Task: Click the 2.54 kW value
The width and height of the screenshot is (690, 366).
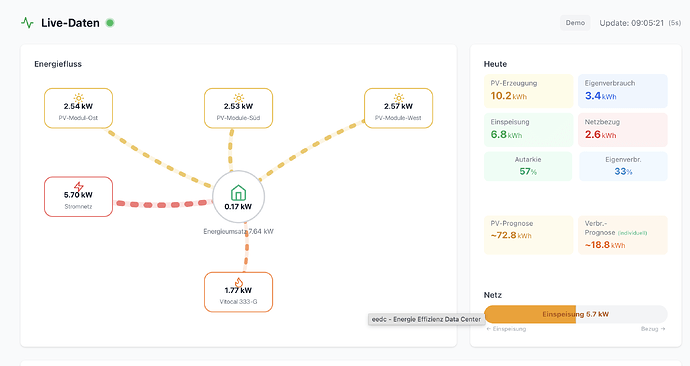Action: click(x=78, y=106)
